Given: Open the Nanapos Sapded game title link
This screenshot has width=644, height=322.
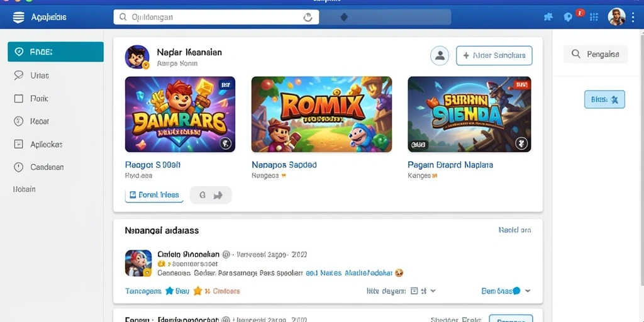Looking at the screenshot, I should point(284,165).
